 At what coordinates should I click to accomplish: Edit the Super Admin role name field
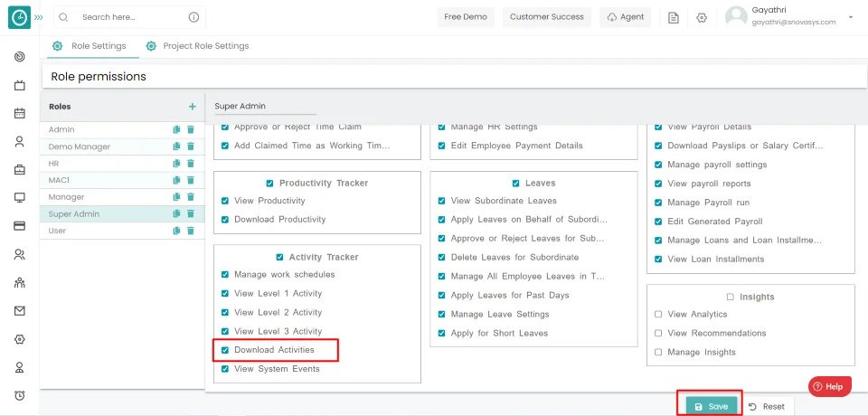[265, 107]
